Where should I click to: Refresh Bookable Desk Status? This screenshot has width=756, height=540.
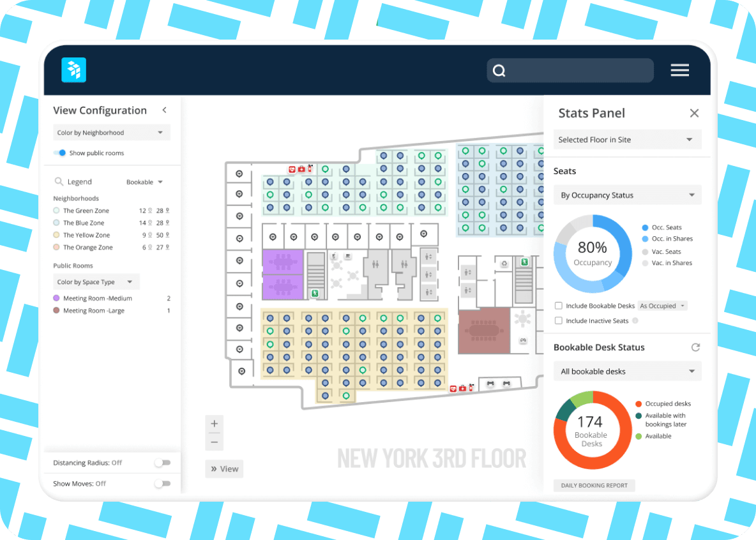click(695, 347)
